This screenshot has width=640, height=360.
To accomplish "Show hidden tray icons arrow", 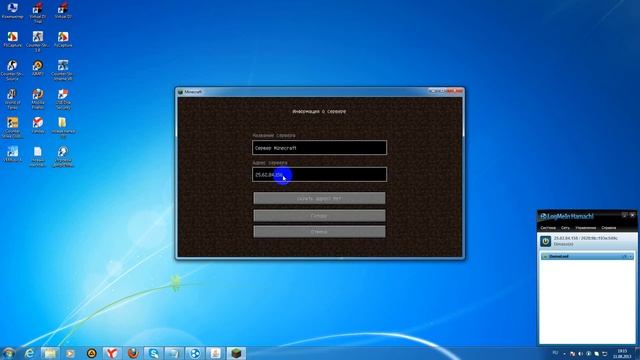I will (564, 353).
